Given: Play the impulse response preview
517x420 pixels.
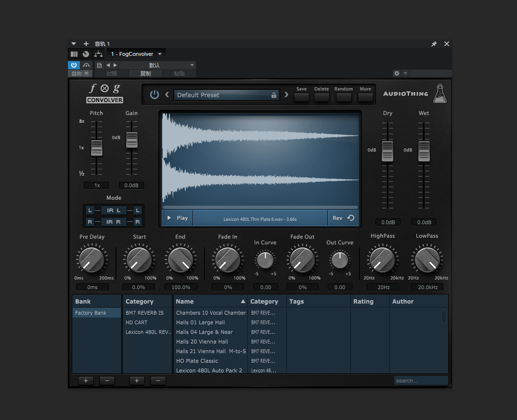Looking at the screenshot, I should 178,218.
